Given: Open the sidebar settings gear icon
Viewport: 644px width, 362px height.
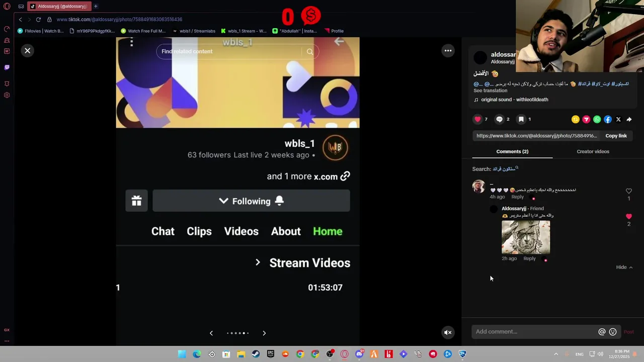Looking at the screenshot, I should (7, 95).
